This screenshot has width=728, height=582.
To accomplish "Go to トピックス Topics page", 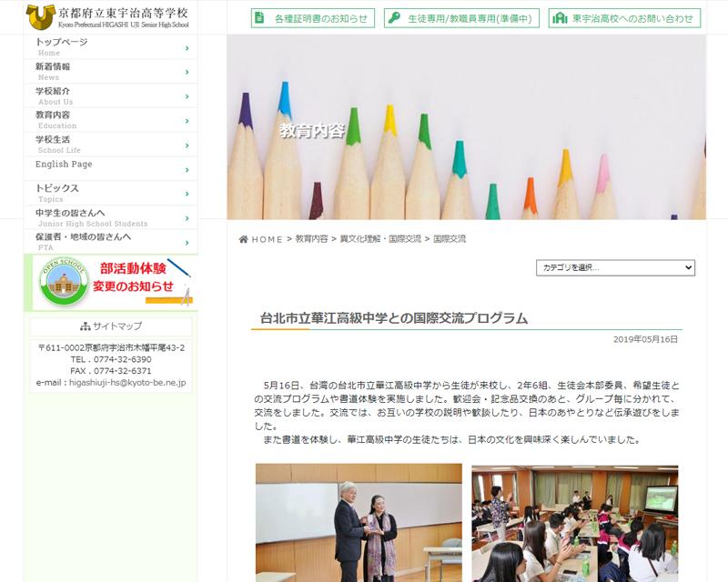I will pyautogui.click(x=109, y=193).
